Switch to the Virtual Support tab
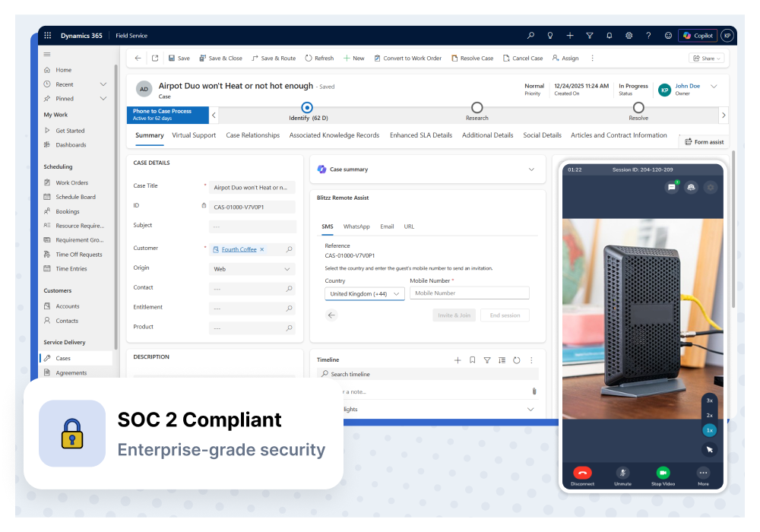Image resolution: width=760 pixels, height=532 pixels. click(194, 135)
